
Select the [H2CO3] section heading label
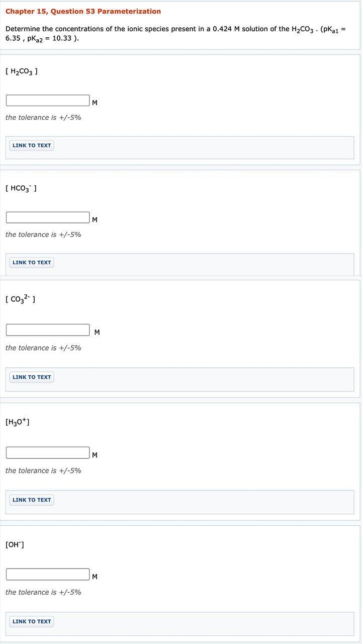[x=21, y=71]
